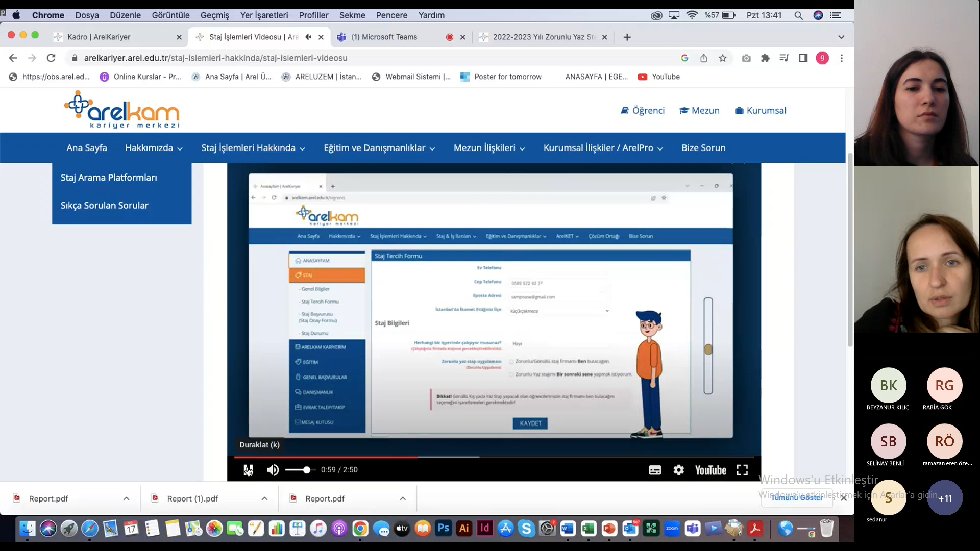Click the share icon in the address bar
The height and width of the screenshot is (551, 980).
click(x=704, y=58)
